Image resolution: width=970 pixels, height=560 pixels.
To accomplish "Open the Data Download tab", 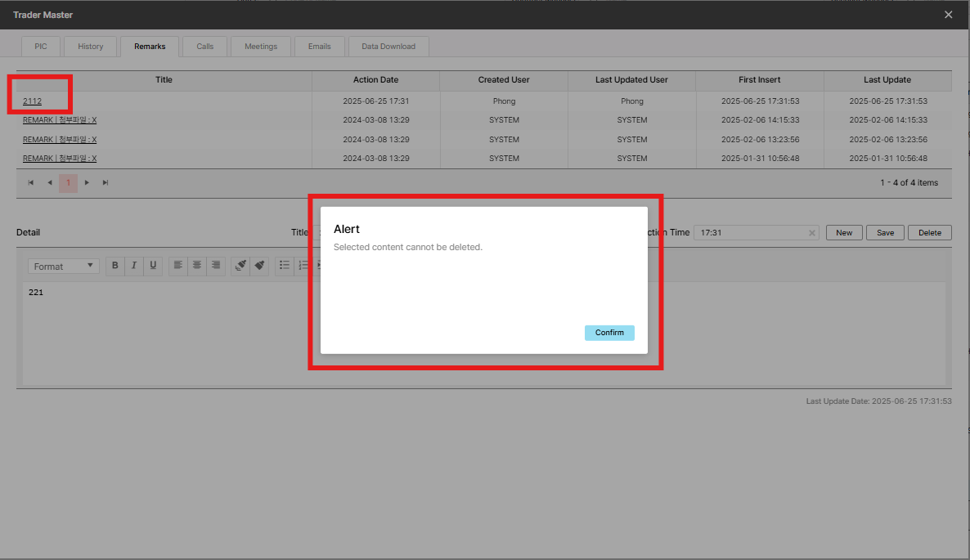I will click(388, 47).
